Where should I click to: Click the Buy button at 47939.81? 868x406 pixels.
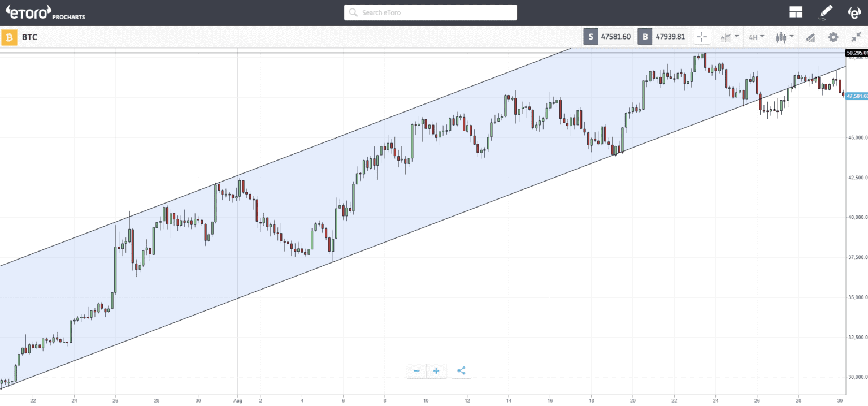(663, 37)
